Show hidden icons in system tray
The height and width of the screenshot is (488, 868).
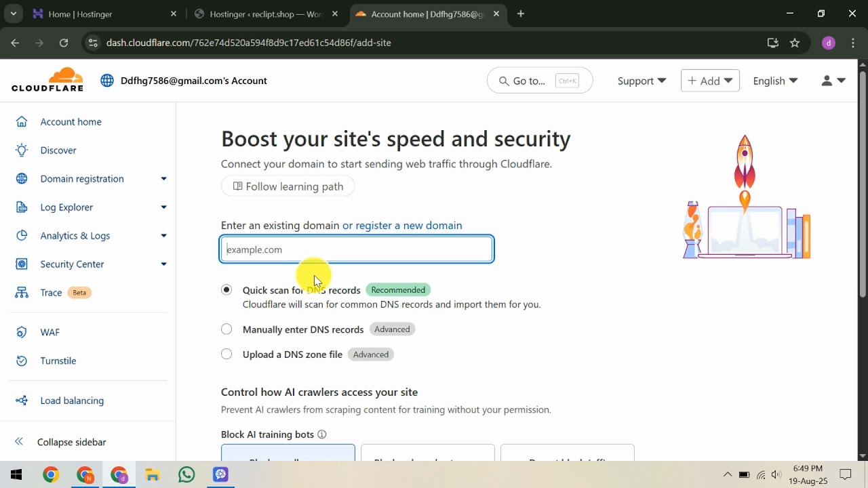[x=728, y=474]
